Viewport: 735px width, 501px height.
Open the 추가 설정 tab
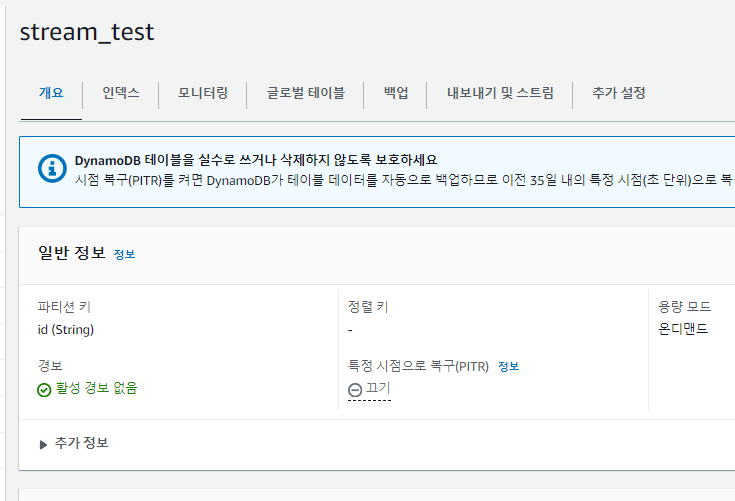pyautogui.click(x=618, y=94)
